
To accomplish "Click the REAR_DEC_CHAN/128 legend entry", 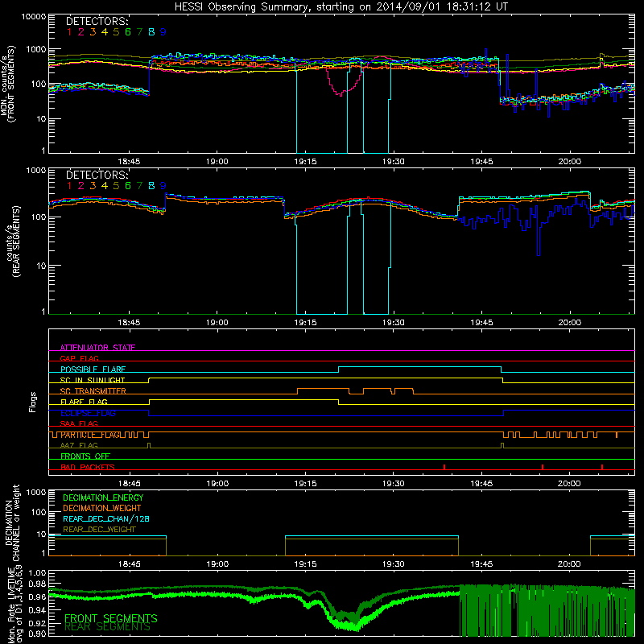I will pyautogui.click(x=106, y=518).
